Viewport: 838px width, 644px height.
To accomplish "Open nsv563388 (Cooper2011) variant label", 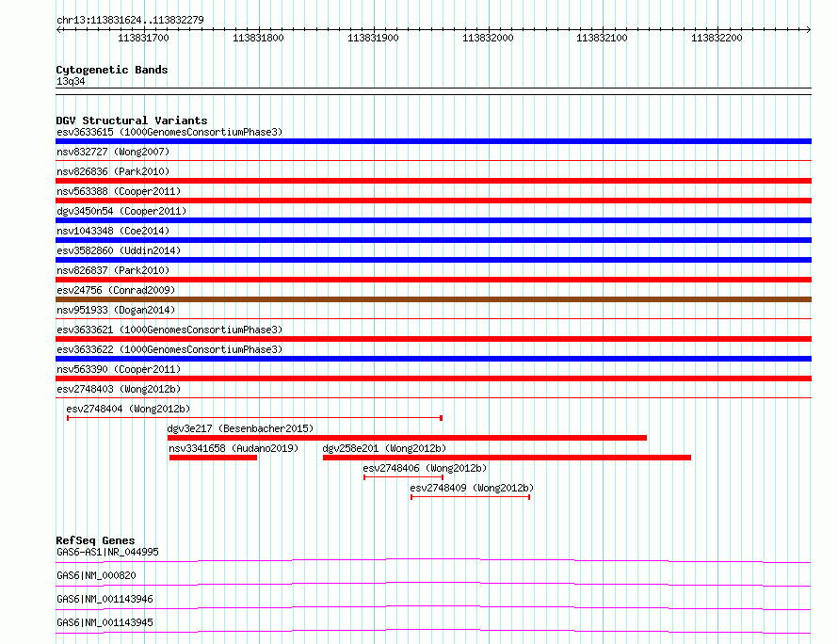I will [x=119, y=191].
